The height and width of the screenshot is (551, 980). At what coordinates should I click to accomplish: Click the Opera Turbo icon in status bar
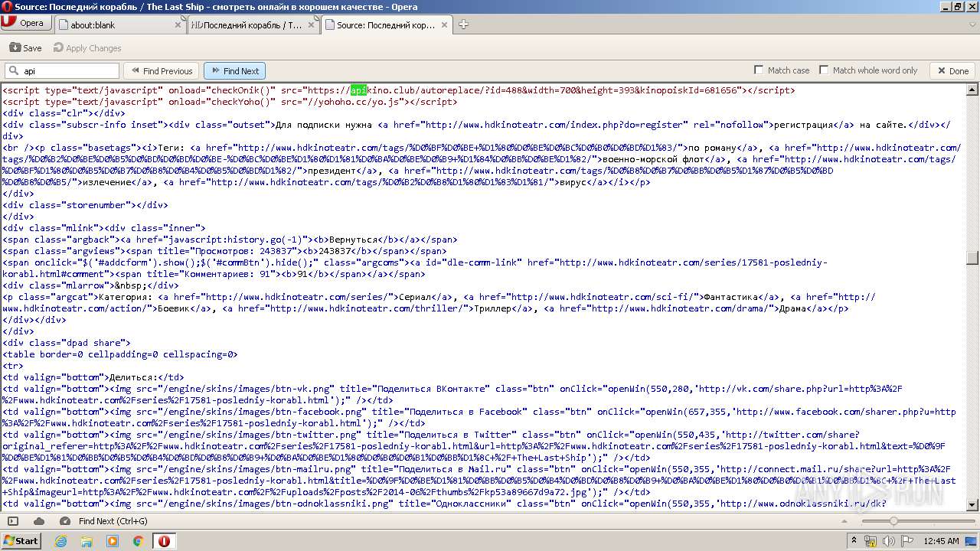[x=66, y=521]
